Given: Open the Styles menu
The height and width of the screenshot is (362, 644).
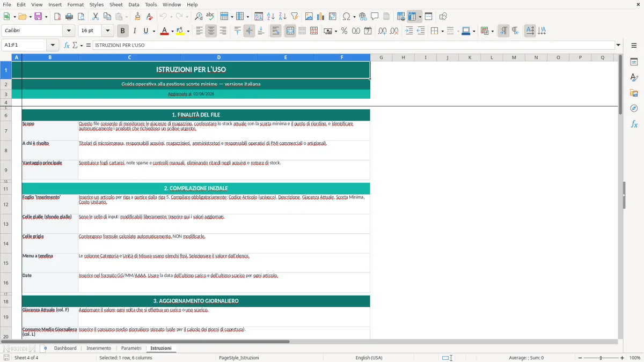Looking at the screenshot, I should pyautogui.click(x=97, y=4).
